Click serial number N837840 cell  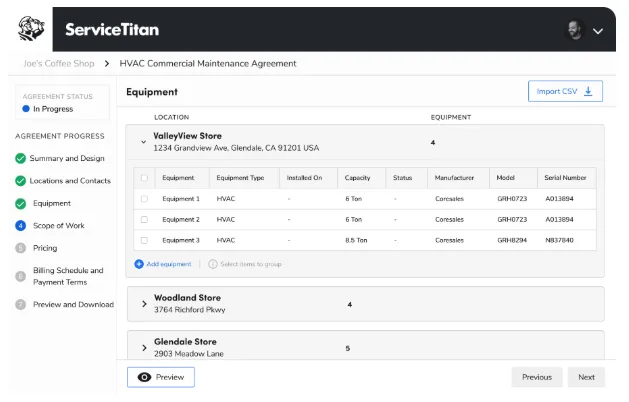(559, 240)
